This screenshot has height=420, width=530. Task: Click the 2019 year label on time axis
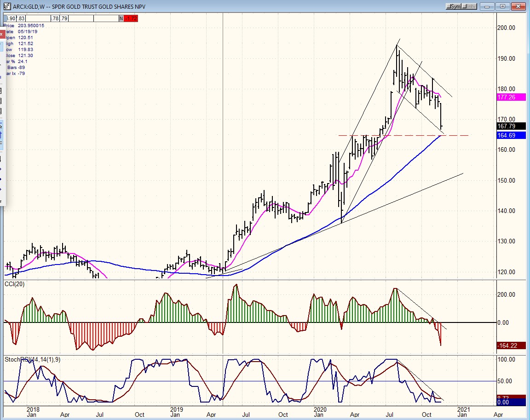(177, 409)
